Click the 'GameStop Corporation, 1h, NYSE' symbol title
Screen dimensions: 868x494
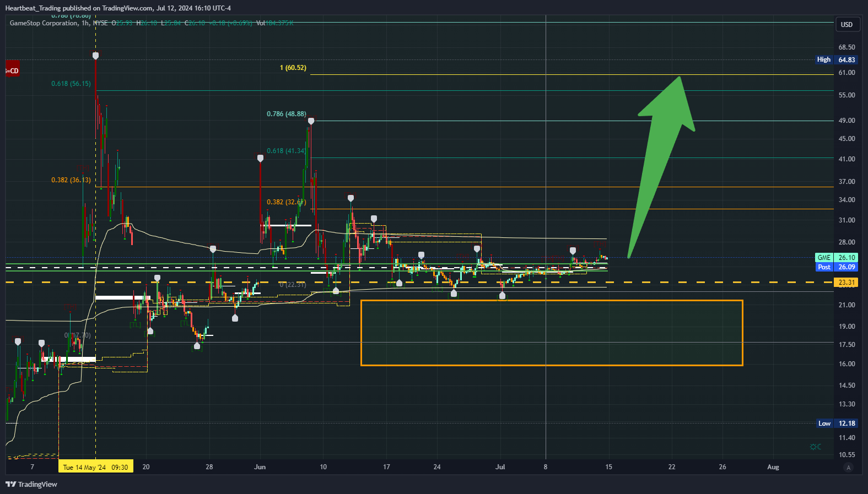(x=59, y=23)
